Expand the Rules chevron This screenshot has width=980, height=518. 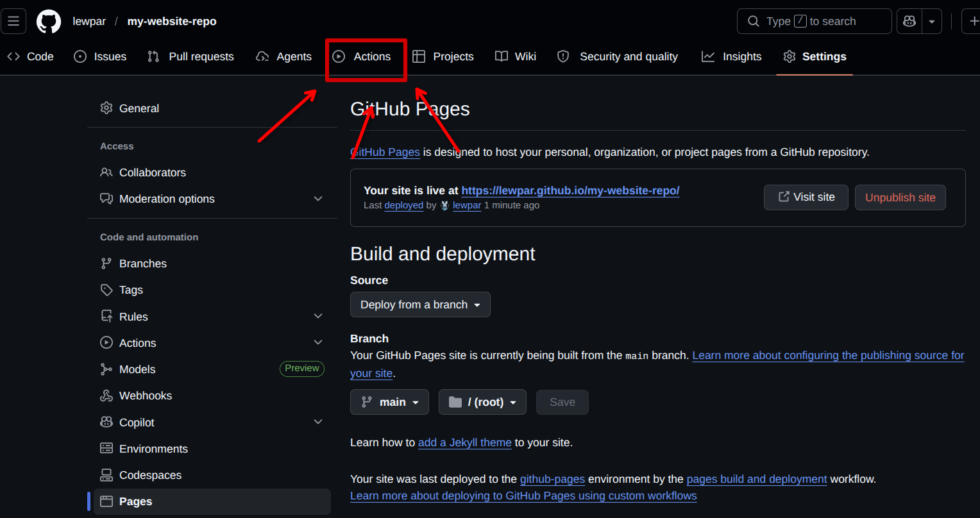(318, 316)
